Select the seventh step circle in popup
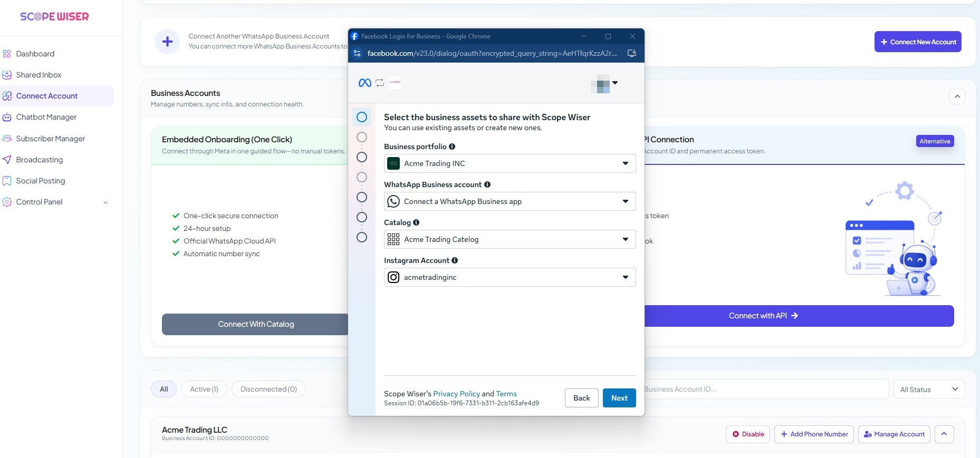Screen dimensions: 980x458 coord(362,237)
